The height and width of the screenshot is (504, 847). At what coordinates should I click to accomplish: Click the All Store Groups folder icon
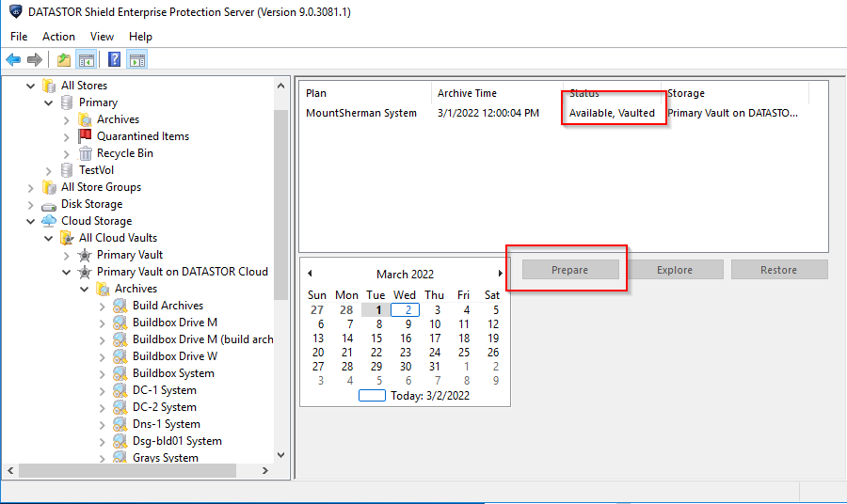point(49,187)
